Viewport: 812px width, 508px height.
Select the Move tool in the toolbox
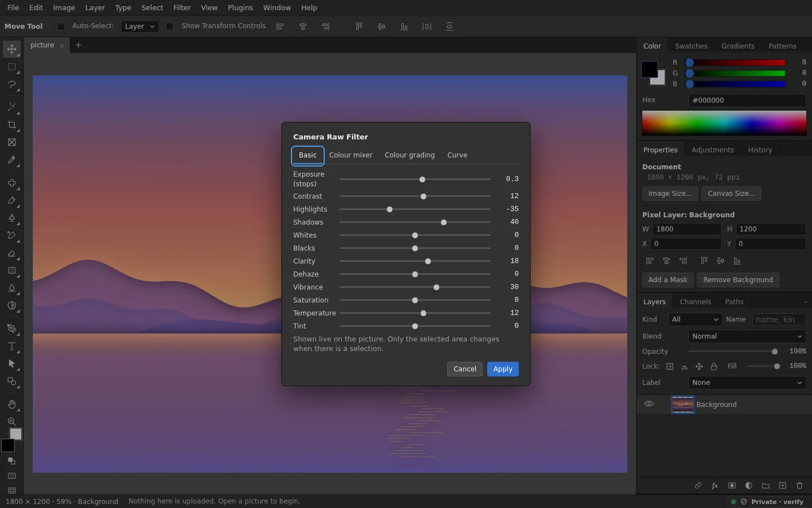pos(12,49)
